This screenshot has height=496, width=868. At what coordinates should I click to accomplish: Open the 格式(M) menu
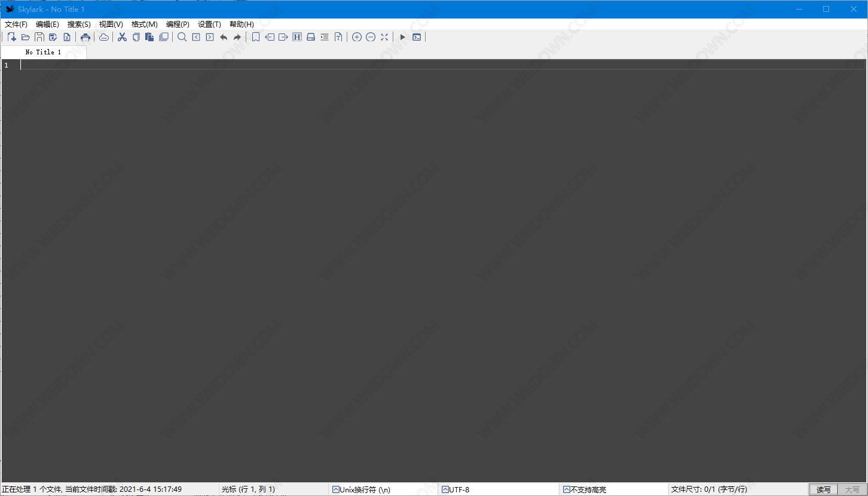tap(145, 25)
